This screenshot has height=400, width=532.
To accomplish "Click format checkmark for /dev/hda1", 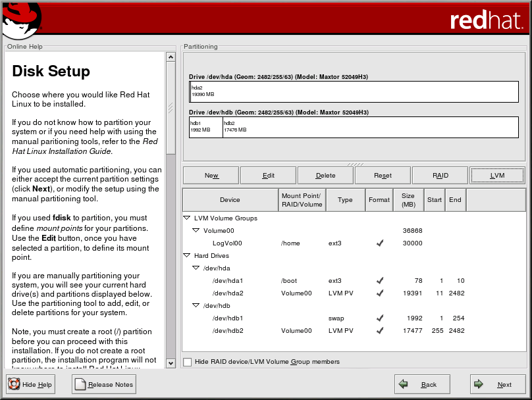I will point(379,281).
